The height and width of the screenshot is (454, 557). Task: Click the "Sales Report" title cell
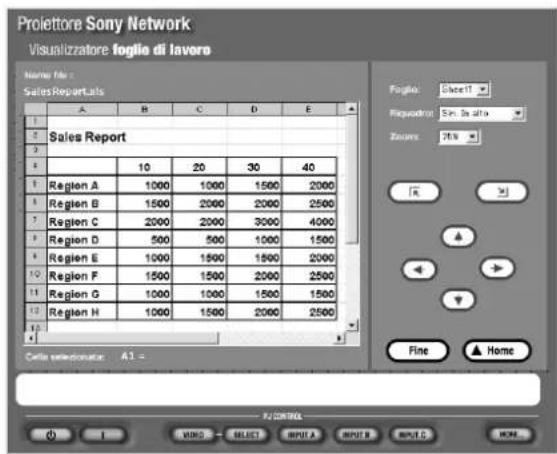(x=87, y=137)
